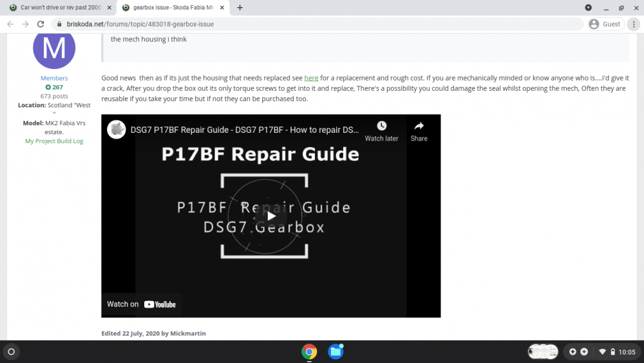The height and width of the screenshot is (363, 644).
Task: Follow the 'here' replacement link
Action: [311, 78]
